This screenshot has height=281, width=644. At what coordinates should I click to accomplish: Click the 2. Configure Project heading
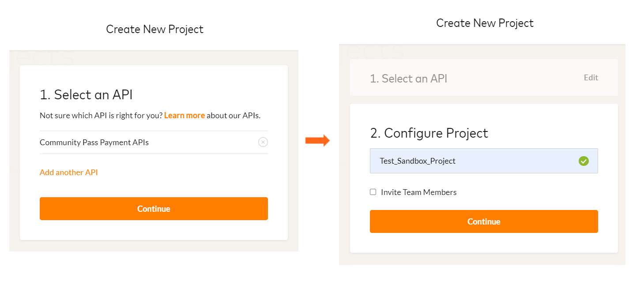[429, 133]
